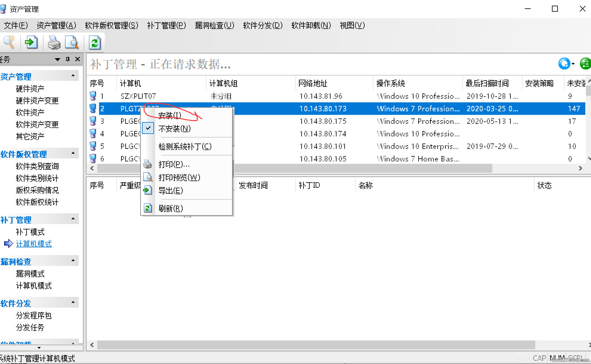Screen dimensions: 591x364
Task: Click computer icon in row 3
Action: point(93,121)
